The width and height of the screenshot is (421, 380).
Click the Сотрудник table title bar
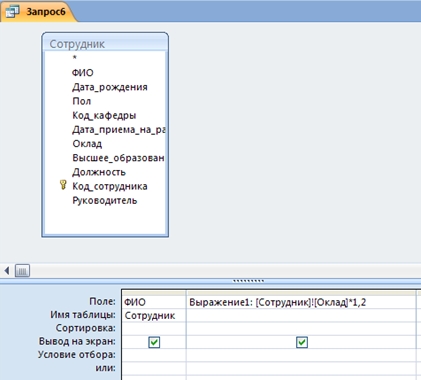tap(105, 43)
